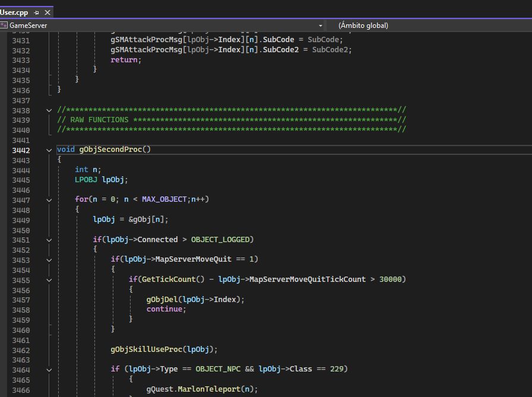Click the GetTickCount function call
This screenshot has width=532, height=397.
[x=169, y=280]
